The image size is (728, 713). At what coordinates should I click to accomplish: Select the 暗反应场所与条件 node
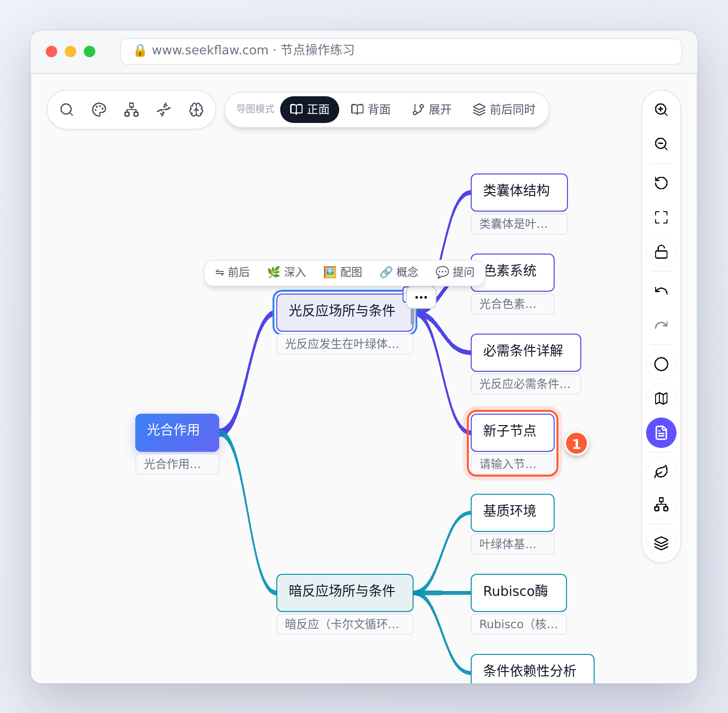345,593
